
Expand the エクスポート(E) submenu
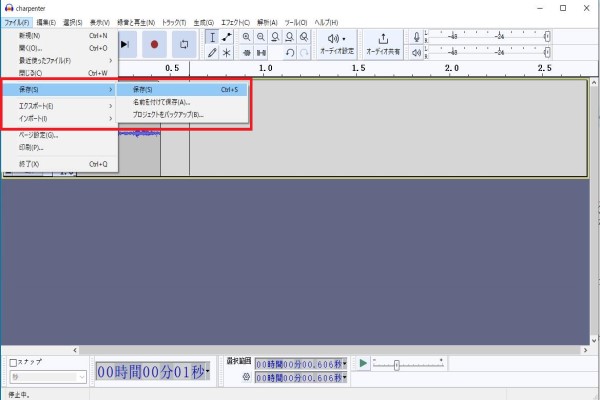(59, 105)
